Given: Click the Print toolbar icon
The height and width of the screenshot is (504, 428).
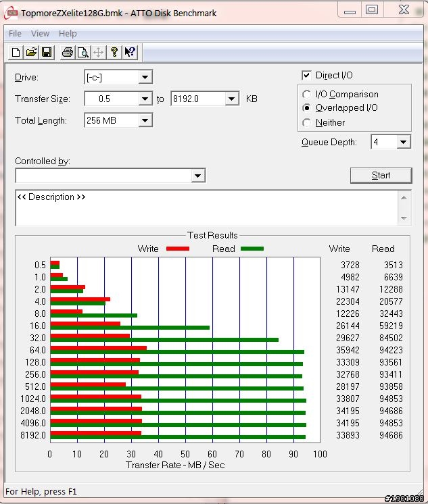Looking at the screenshot, I should (67, 52).
